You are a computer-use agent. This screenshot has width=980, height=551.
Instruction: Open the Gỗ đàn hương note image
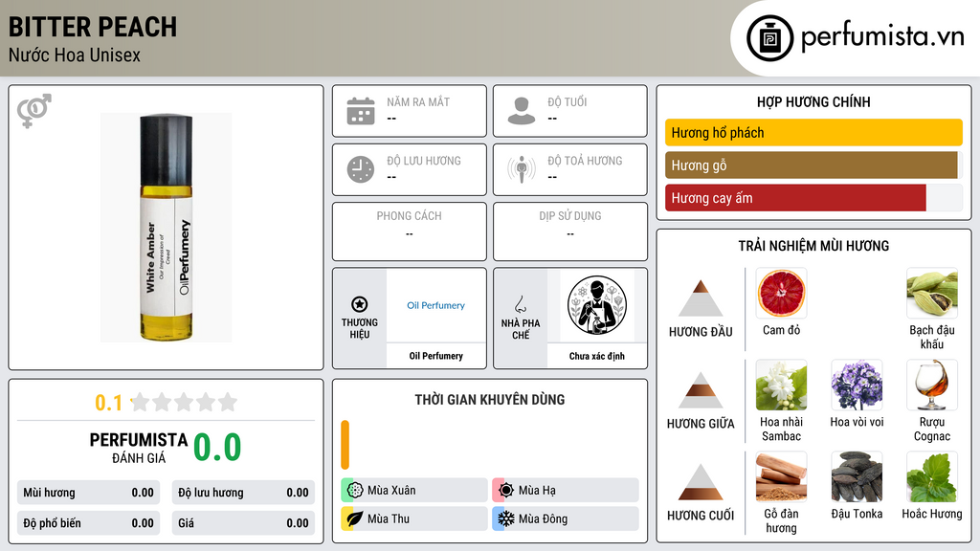(x=781, y=476)
